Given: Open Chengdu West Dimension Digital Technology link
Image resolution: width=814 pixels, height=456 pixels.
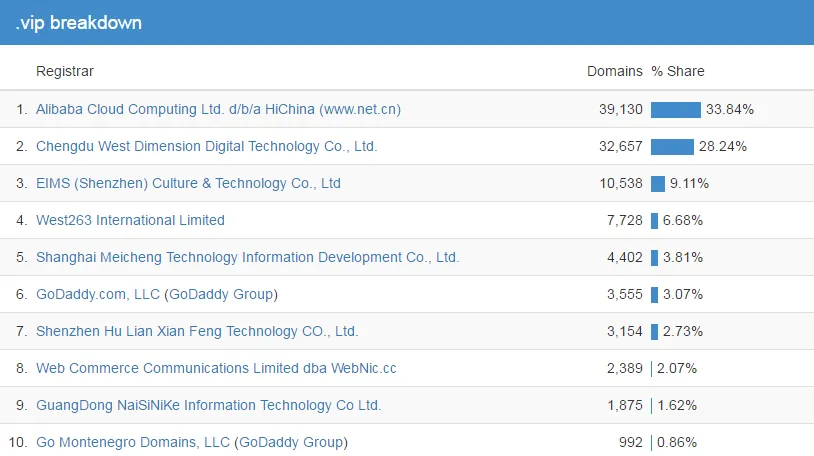Looking at the screenshot, I should pyautogui.click(x=207, y=146).
